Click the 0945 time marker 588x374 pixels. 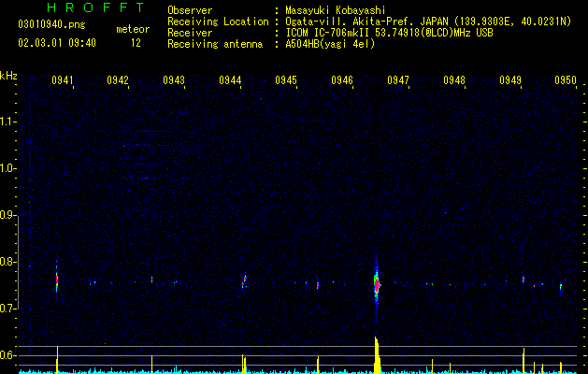[x=286, y=80]
